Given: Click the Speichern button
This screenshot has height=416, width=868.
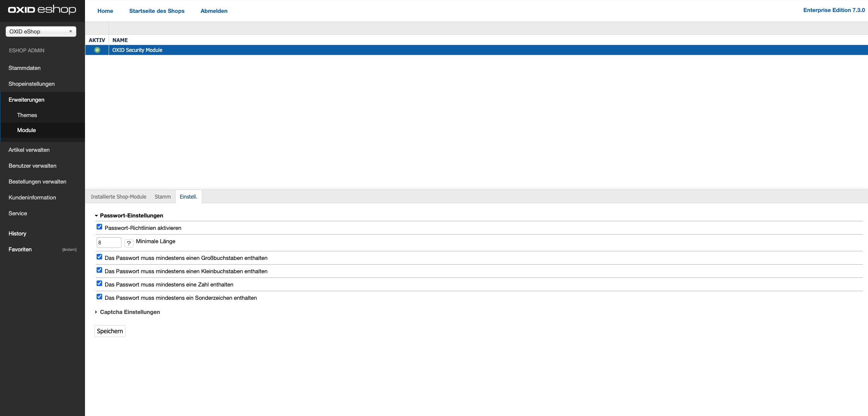Looking at the screenshot, I should click(x=110, y=331).
